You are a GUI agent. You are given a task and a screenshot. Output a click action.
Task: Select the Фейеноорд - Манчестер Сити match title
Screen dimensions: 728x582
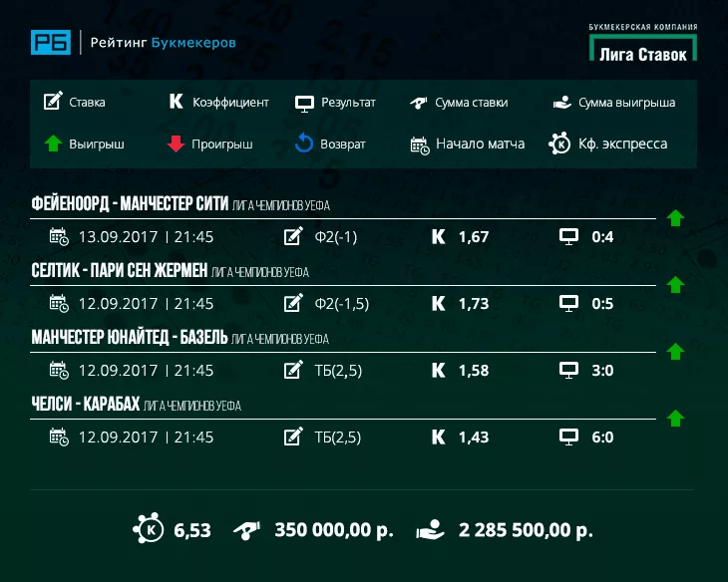130,203
